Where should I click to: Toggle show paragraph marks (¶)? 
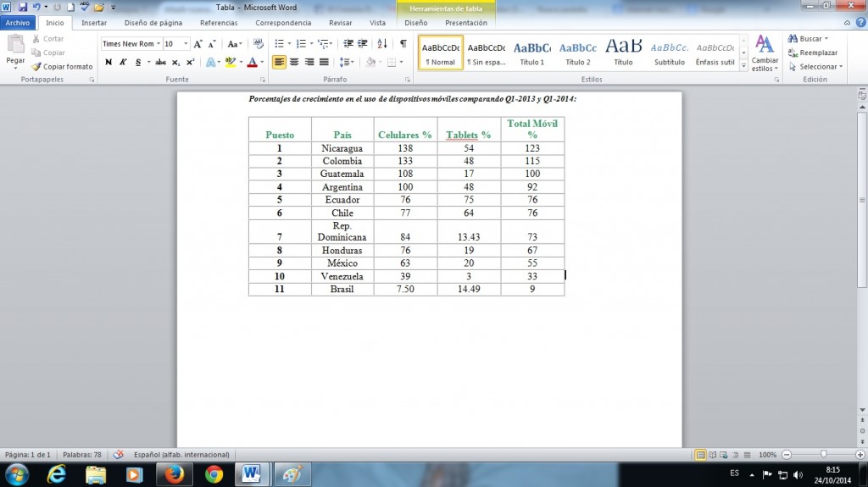403,43
